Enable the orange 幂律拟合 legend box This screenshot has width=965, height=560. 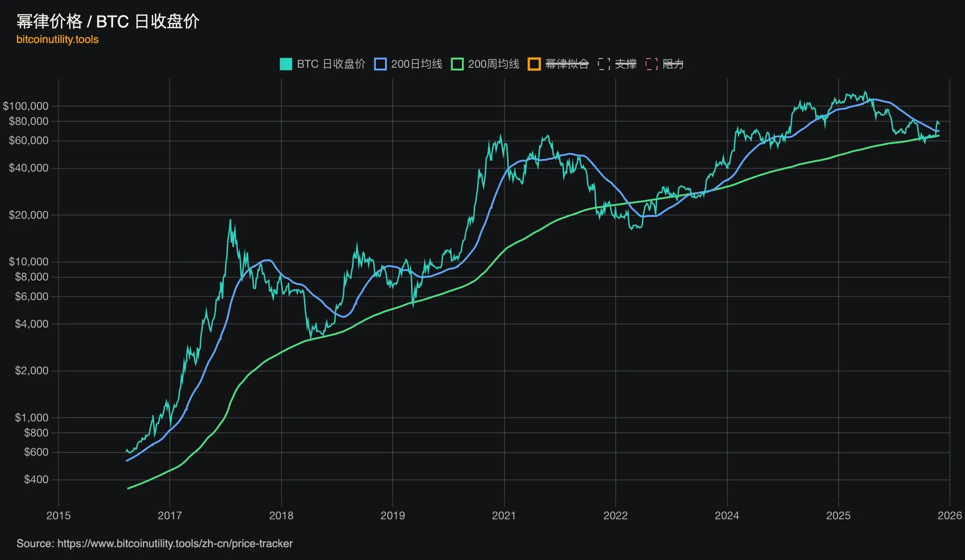[534, 64]
